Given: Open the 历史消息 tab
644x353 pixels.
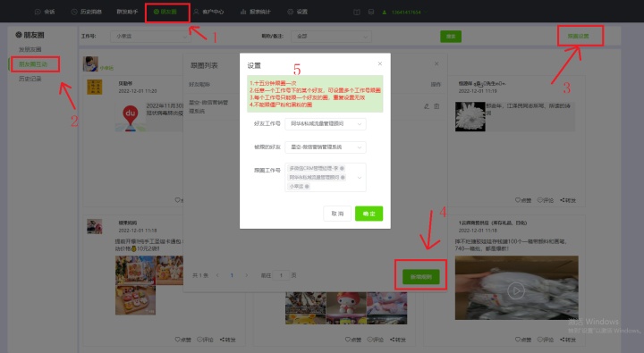Looking at the screenshot, I should tap(87, 12).
